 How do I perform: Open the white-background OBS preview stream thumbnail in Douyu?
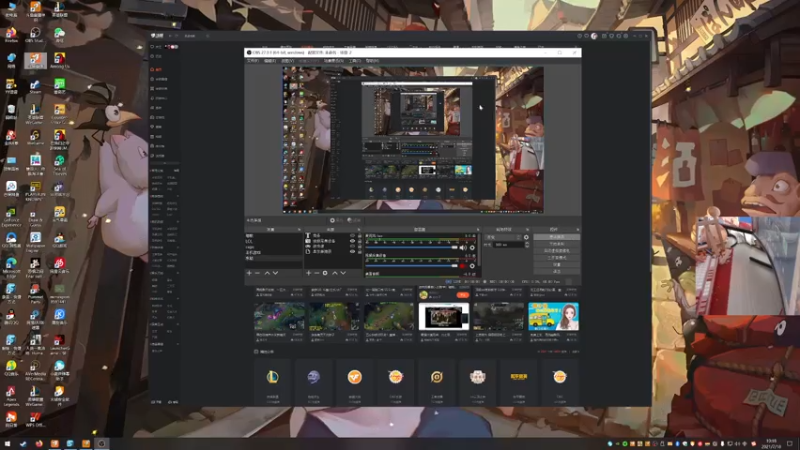443,316
